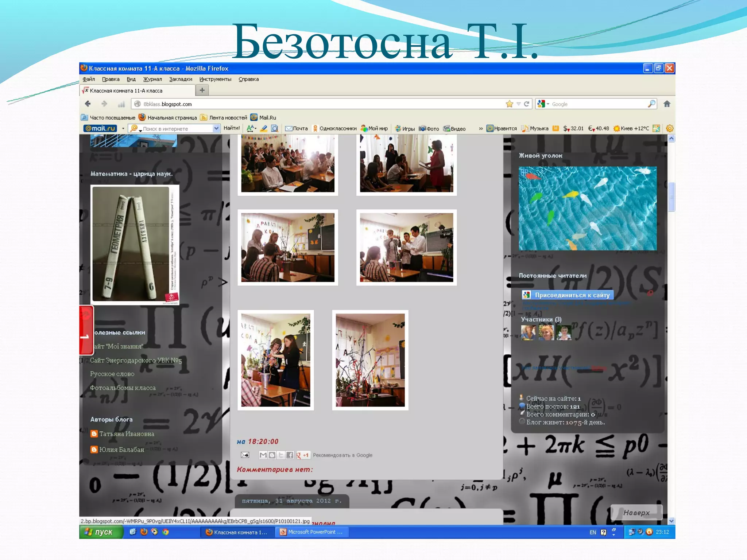
Task: Open search engine selector dropdown
Action: click(x=543, y=104)
